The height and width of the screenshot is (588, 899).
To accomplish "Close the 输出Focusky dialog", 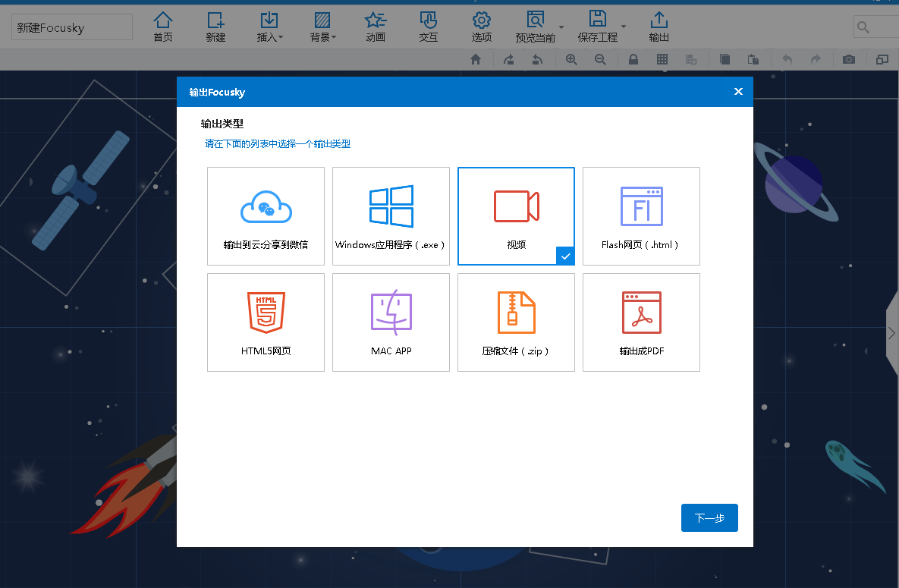I will [738, 92].
